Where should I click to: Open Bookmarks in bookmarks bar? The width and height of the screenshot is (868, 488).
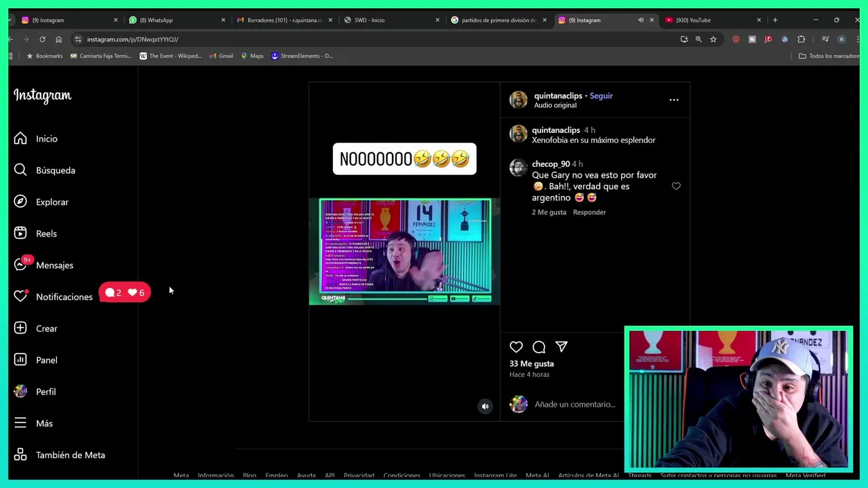(45, 56)
